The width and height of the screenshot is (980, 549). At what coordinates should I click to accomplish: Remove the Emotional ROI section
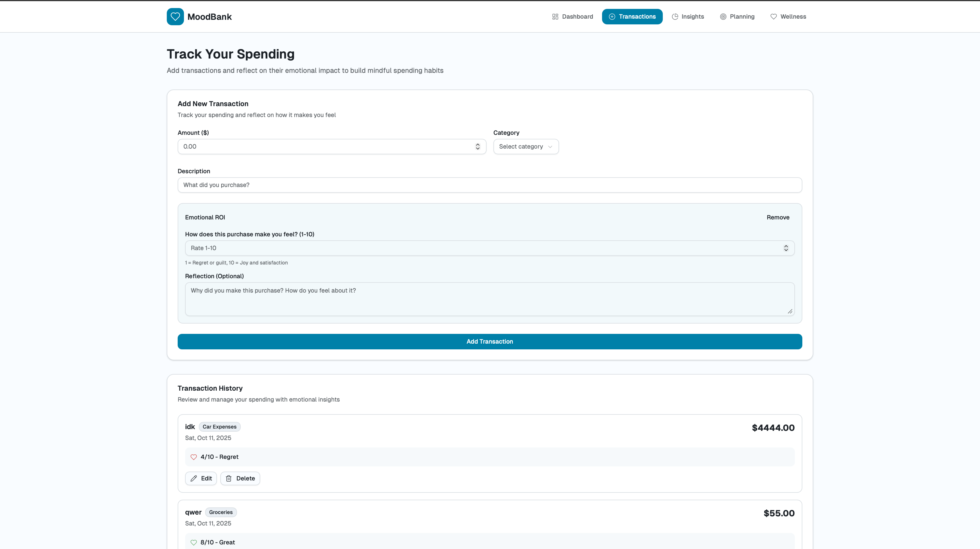click(x=778, y=217)
